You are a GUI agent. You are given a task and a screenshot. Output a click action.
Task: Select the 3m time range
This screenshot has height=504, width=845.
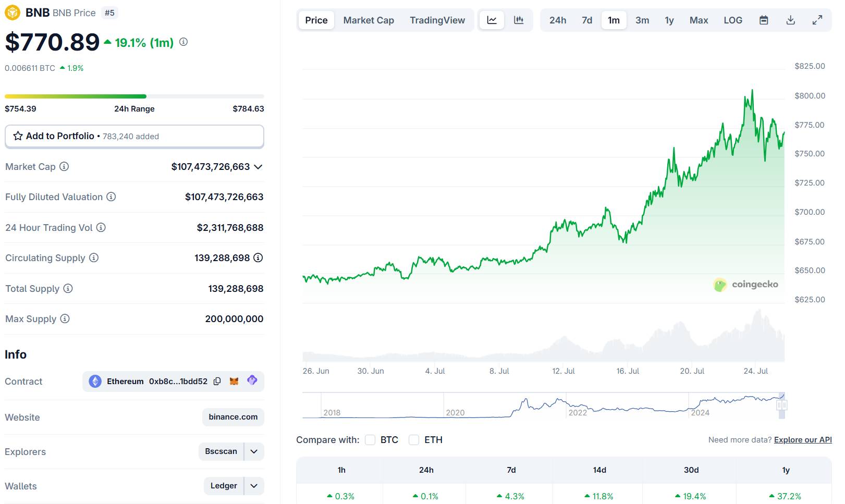(642, 20)
